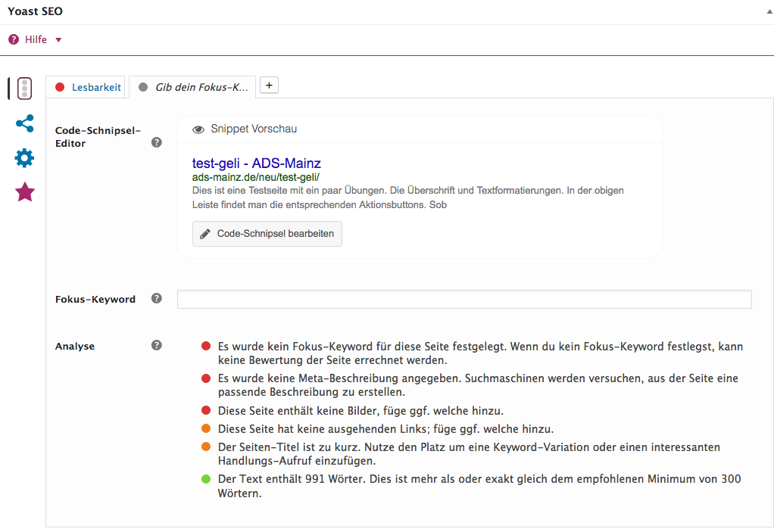
Task: Expand the Hilfe dropdown arrow
Action: pos(58,40)
